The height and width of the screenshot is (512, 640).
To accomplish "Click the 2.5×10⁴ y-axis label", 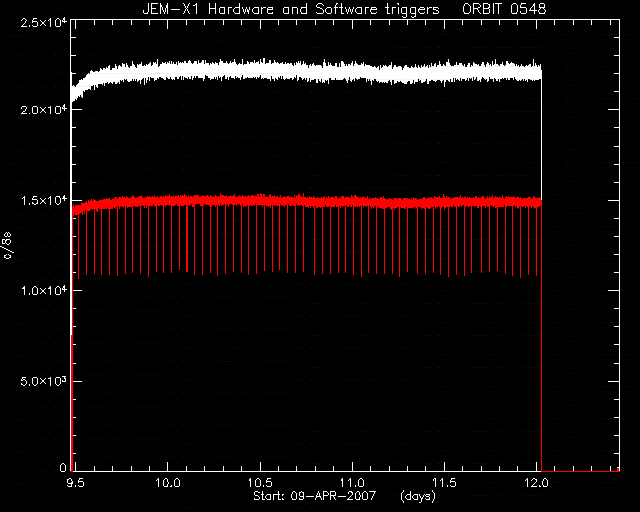I will 44,23.
